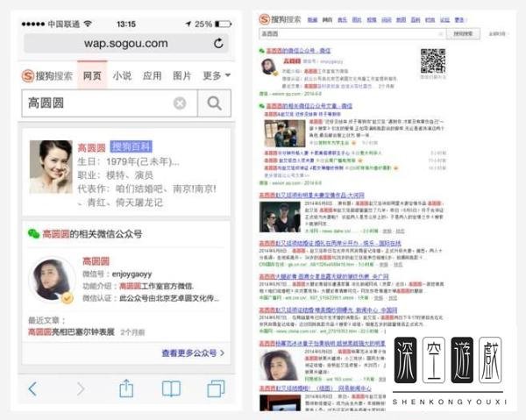Open Safari bookmarks book icon

(x=172, y=388)
